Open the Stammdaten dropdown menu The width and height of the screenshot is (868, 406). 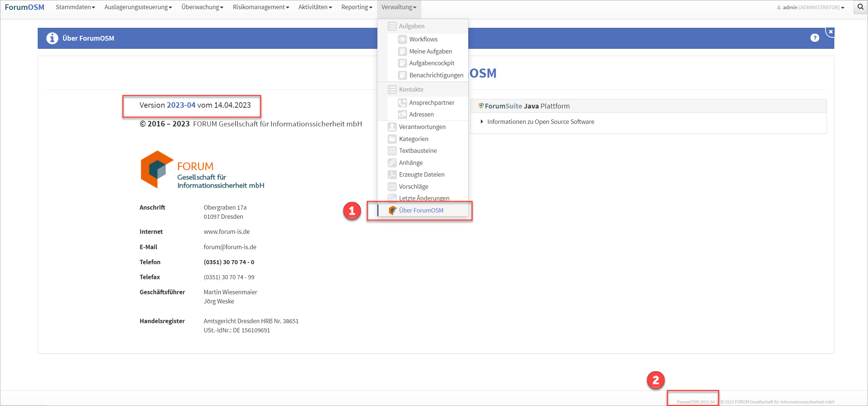tap(75, 7)
